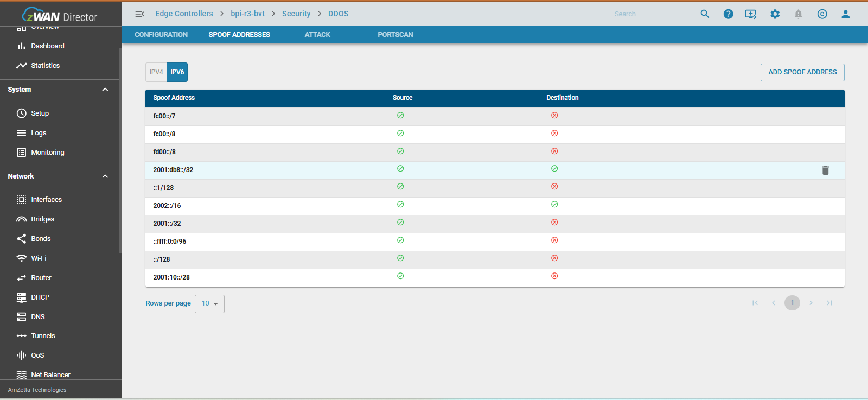This screenshot has width=868, height=400.
Task: Open the notifications bell
Action: 798,14
